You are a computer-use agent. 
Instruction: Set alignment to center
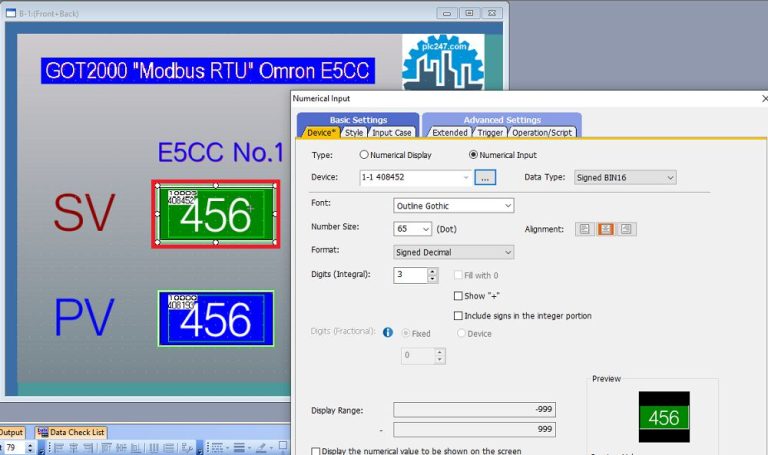click(605, 229)
